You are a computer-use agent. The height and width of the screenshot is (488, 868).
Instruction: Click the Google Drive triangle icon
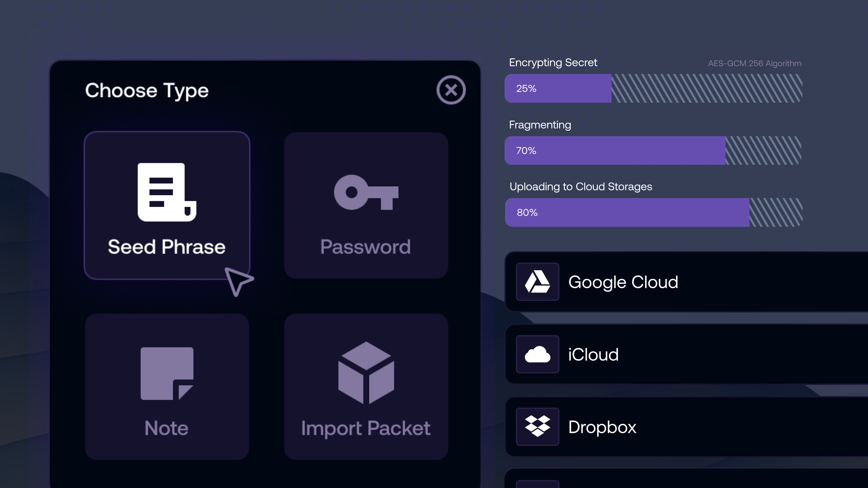click(537, 282)
